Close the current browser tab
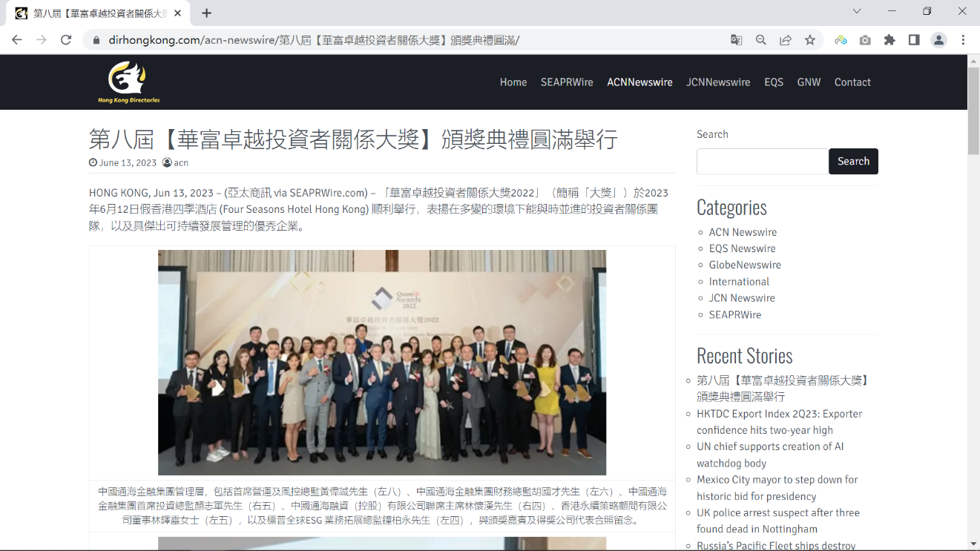 click(x=177, y=13)
